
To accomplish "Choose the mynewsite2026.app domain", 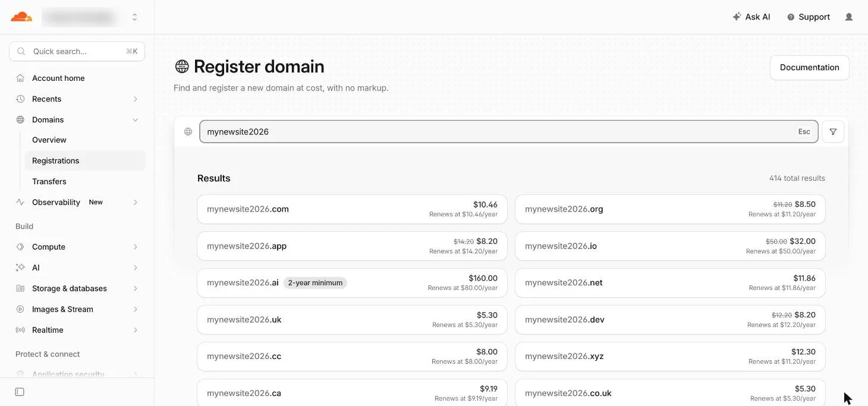I will [x=352, y=246].
